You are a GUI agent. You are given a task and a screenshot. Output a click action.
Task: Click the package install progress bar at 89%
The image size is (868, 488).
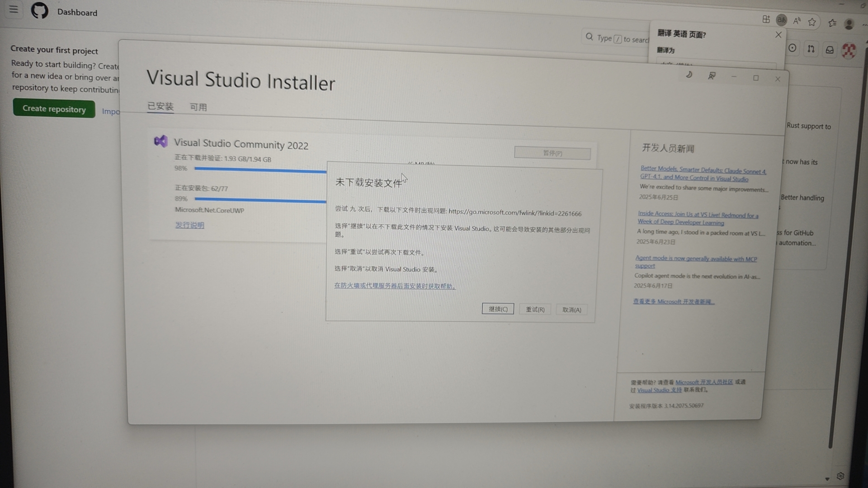260,200
